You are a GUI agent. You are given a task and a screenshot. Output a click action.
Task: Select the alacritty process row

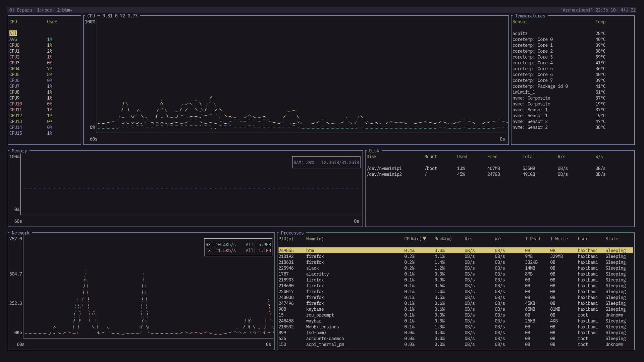coord(317,274)
